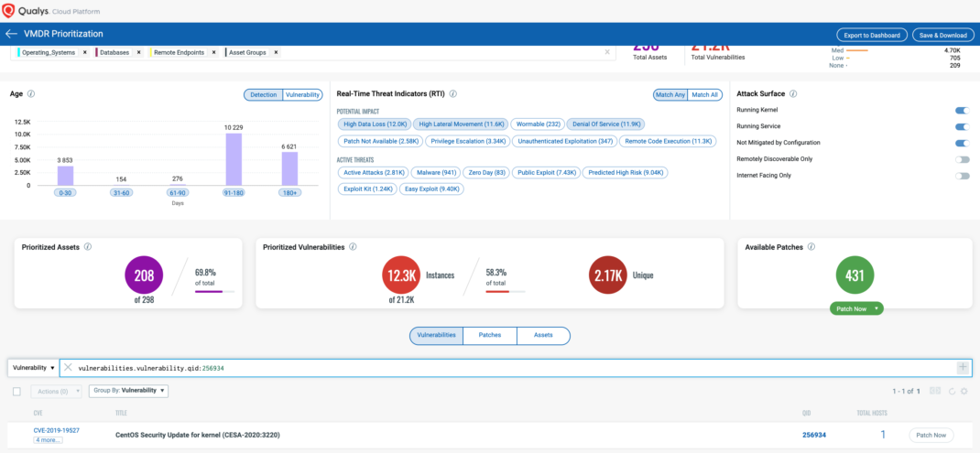Tick the select-all checkbox in table

[16, 391]
